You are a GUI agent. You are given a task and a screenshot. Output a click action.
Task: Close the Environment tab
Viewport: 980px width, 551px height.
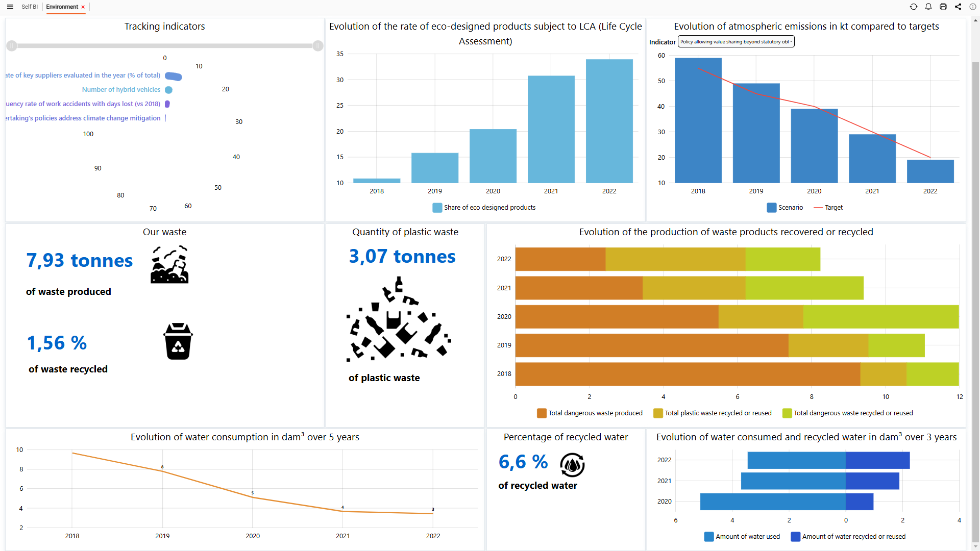83,7
